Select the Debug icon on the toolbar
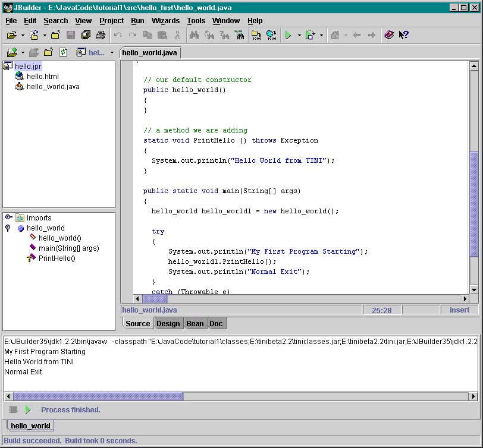Screen dimensions: 483x448 pyautogui.click(x=310, y=35)
